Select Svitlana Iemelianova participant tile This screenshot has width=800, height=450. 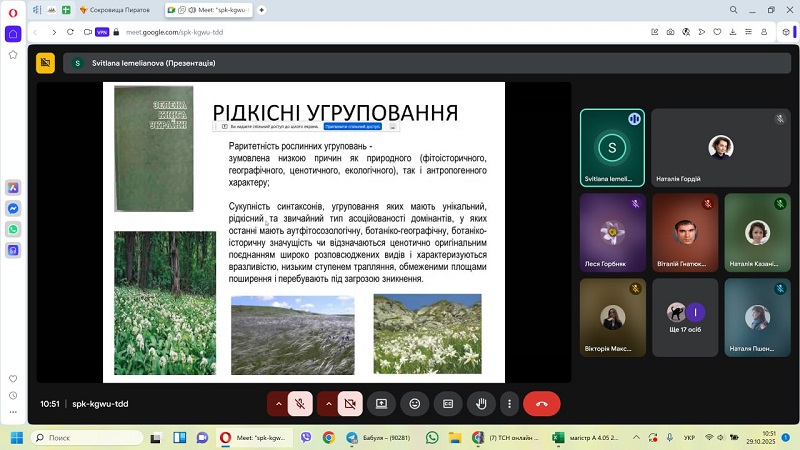(x=612, y=147)
